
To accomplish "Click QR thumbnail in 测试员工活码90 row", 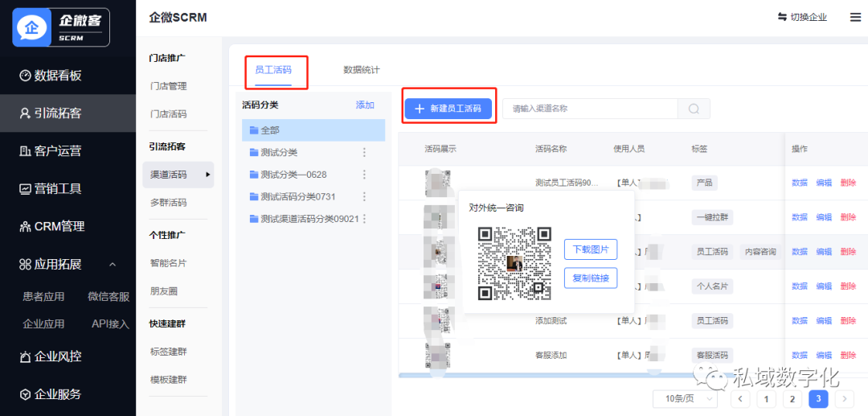I will [x=438, y=182].
